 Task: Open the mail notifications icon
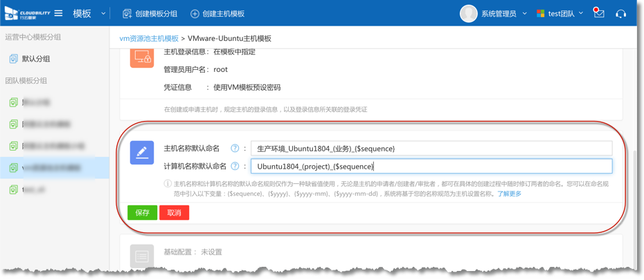(600, 14)
